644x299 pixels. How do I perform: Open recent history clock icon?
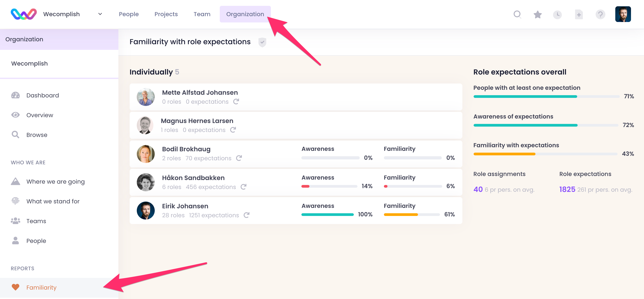click(557, 14)
